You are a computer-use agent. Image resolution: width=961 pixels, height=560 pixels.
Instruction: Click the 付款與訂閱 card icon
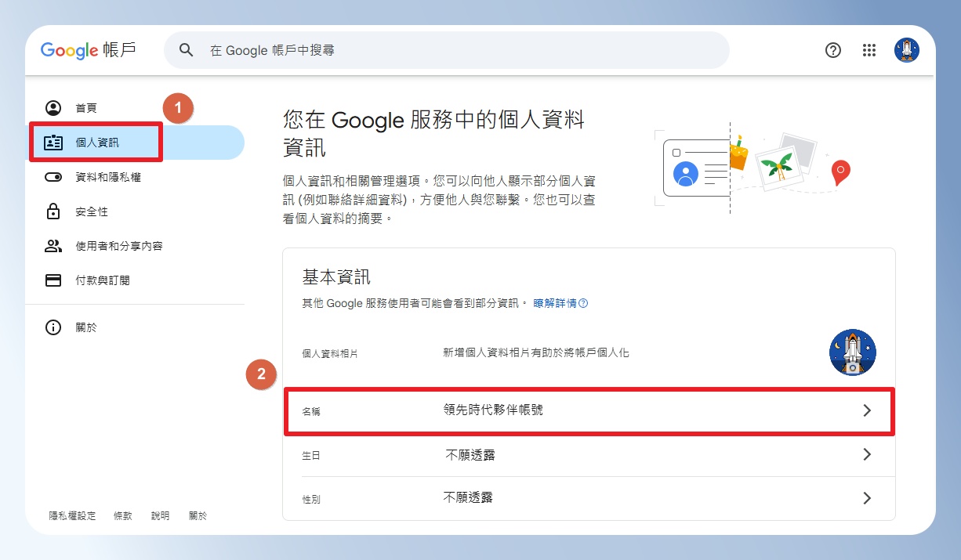[x=53, y=280]
